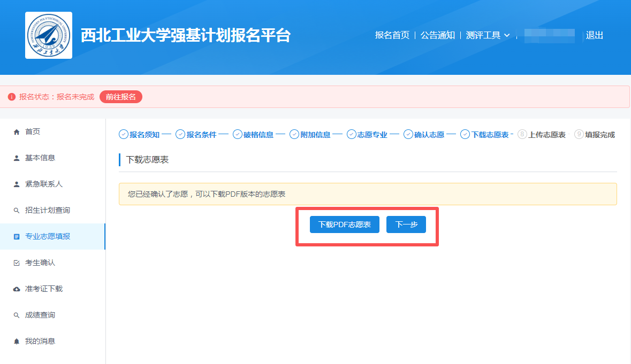
Task: Click the home icon beside 首页
Action: 17,132
